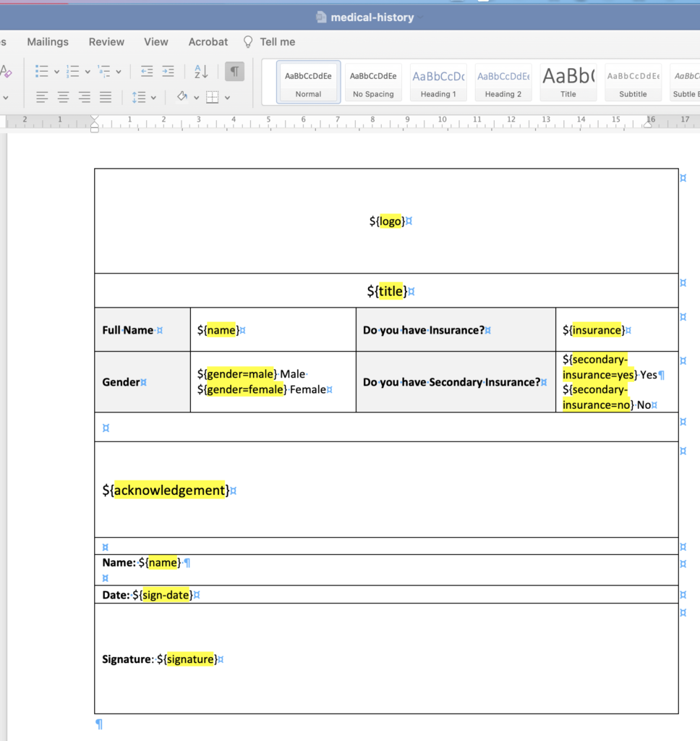Toggle the show paragraph marks button
The height and width of the screenshot is (741, 700).
(234, 71)
